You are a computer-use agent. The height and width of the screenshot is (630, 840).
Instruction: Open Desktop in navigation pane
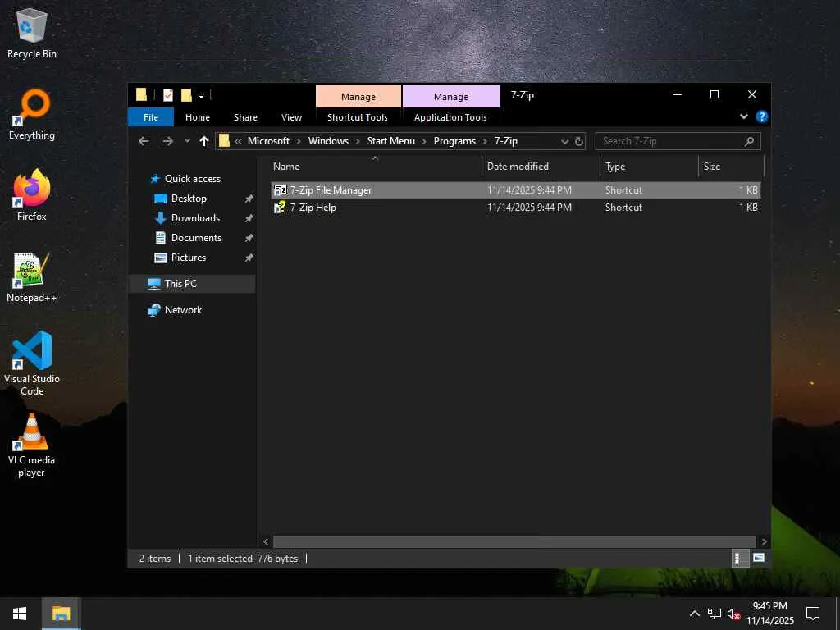pos(189,199)
